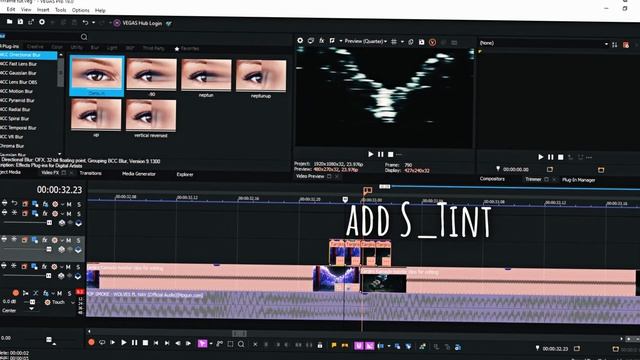Click the timeline record button

tap(91, 342)
